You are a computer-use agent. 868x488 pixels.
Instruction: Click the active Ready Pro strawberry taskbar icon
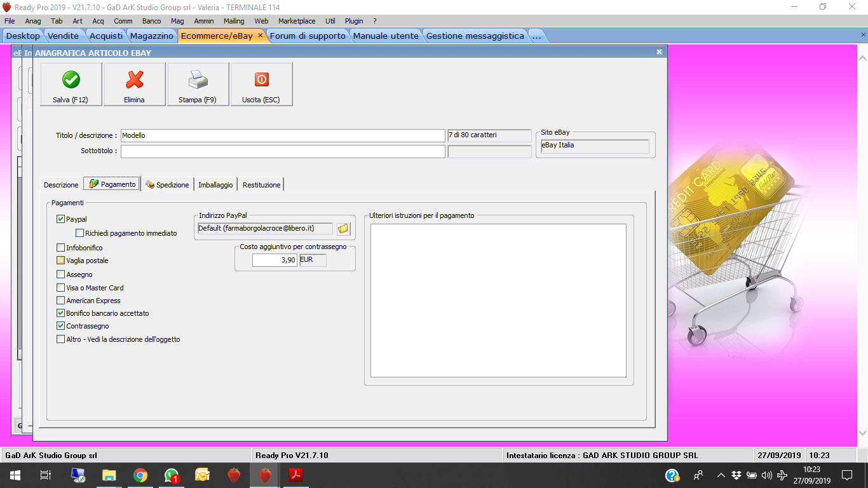(265, 475)
